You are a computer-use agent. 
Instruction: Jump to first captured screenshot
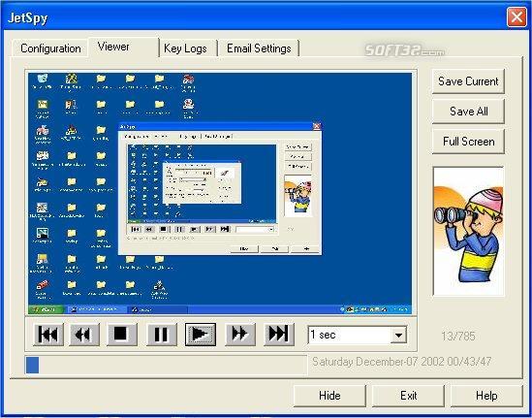[x=48, y=335]
